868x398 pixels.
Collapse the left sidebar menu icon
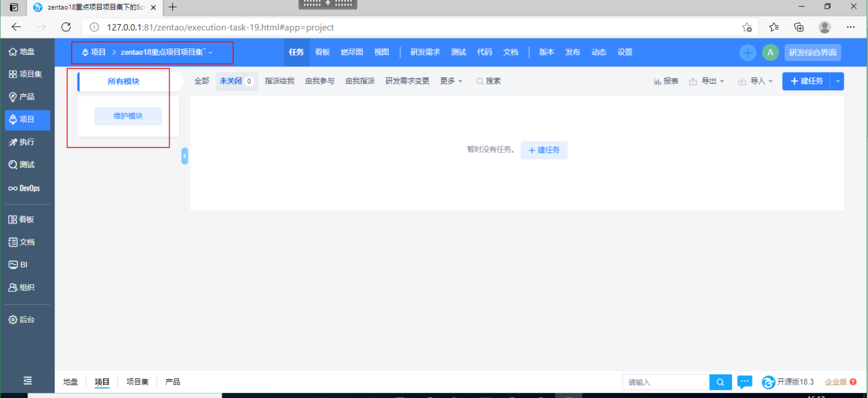pos(28,381)
